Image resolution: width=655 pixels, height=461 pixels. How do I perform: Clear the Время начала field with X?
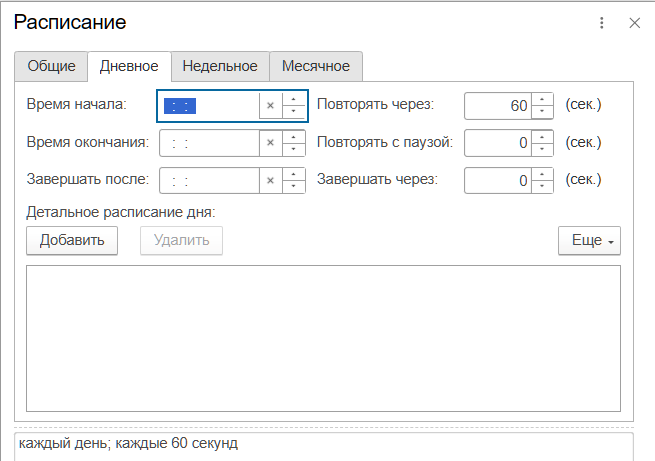(x=270, y=105)
